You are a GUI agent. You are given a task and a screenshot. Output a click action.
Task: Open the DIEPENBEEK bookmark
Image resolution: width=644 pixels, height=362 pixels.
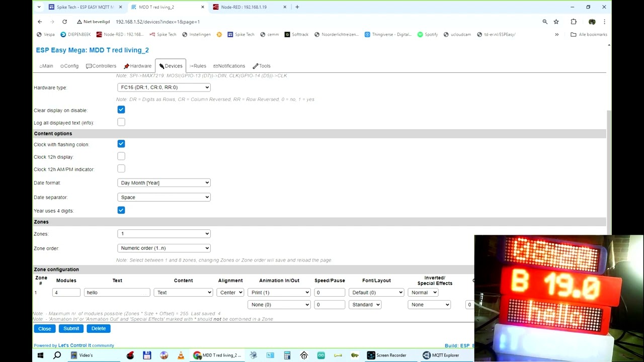[75, 34]
